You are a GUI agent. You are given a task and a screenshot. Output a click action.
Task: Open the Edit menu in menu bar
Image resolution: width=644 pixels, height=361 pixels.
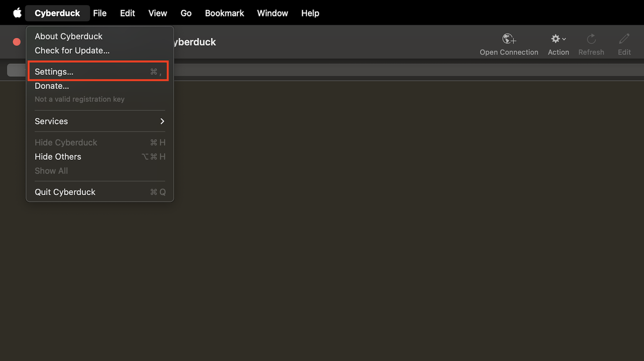click(x=128, y=13)
